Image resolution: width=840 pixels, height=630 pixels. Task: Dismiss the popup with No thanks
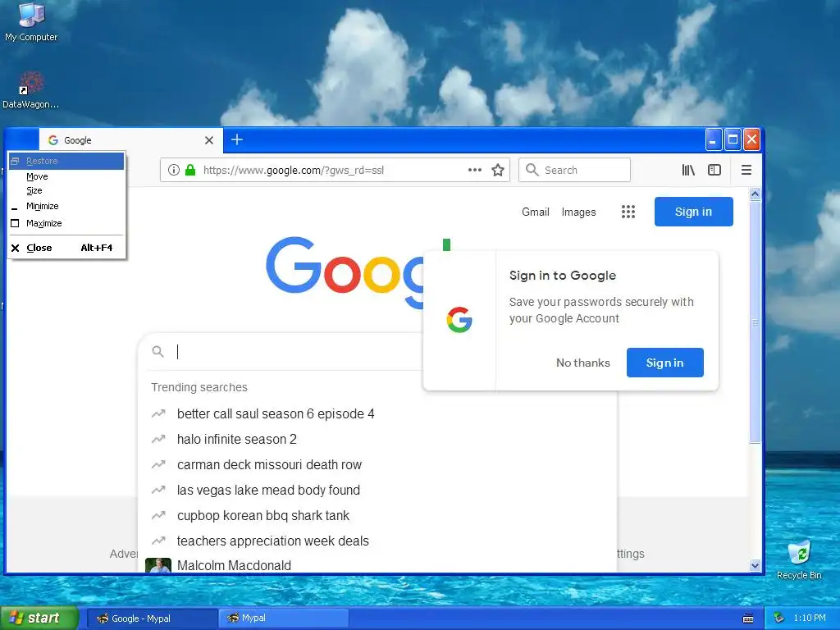click(x=583, y=363)
